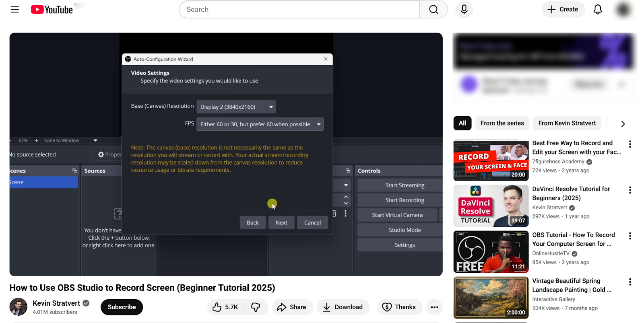Go to YouTube home via logo
The width and height of the screenshot is (644, 323).
click(52, 10)
